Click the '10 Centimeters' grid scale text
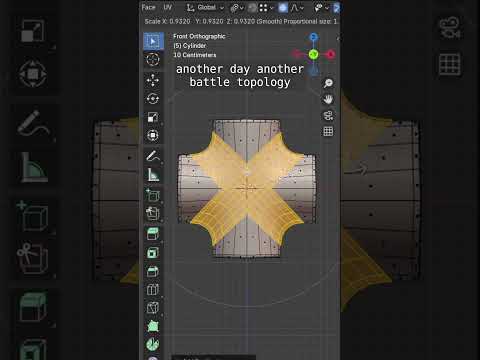Viewport: 480px width, 360px height. 195,55
